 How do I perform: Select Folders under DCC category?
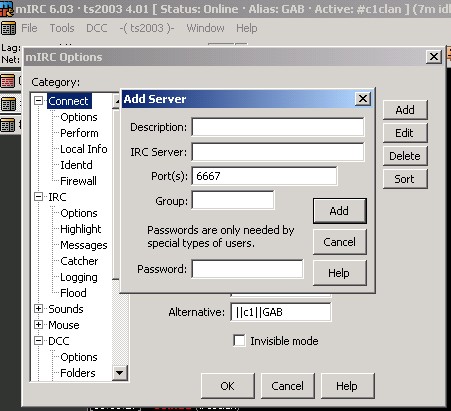(x=78, y=373)
